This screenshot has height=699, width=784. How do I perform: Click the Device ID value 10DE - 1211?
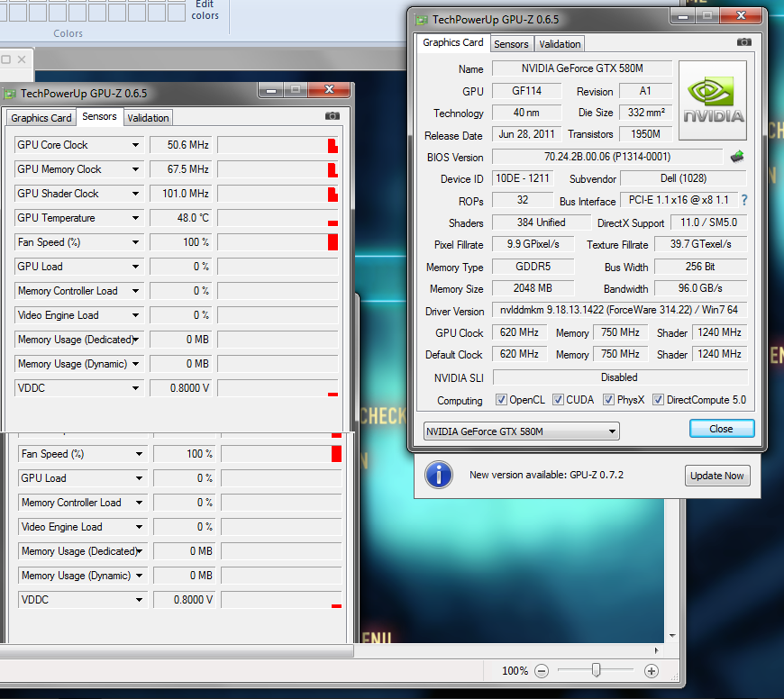523,178
